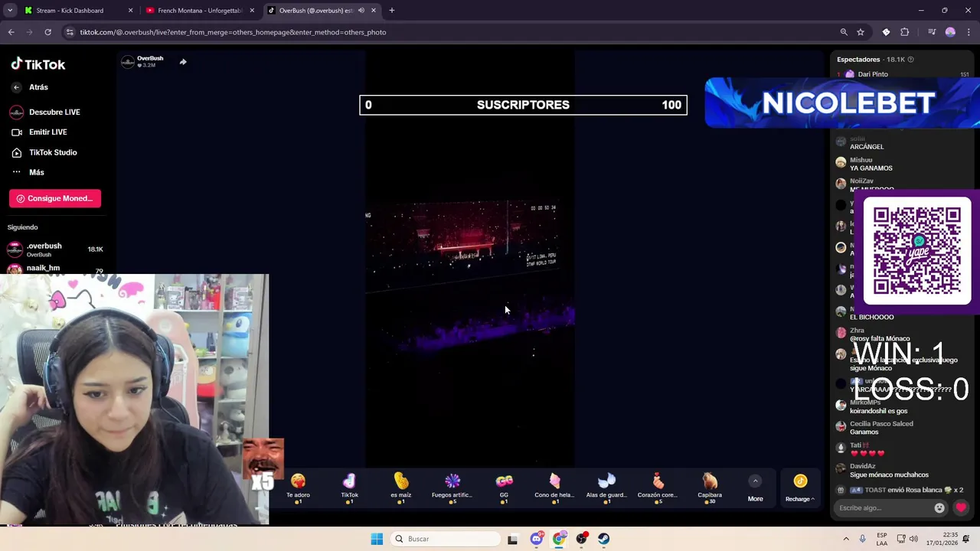Share the OverBush live stream
Image resolution: width=980 pixels, height=551 pixels.
point(183,62)
